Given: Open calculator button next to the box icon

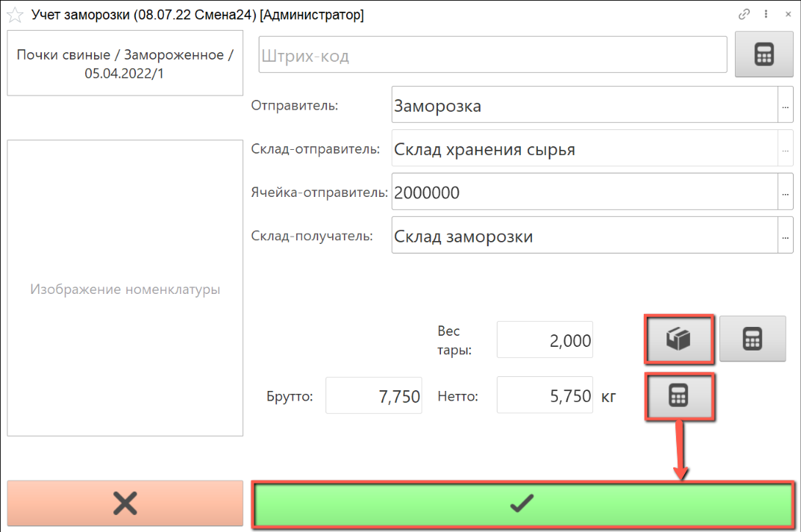Looking at the screenshot, I should point(752,339).
